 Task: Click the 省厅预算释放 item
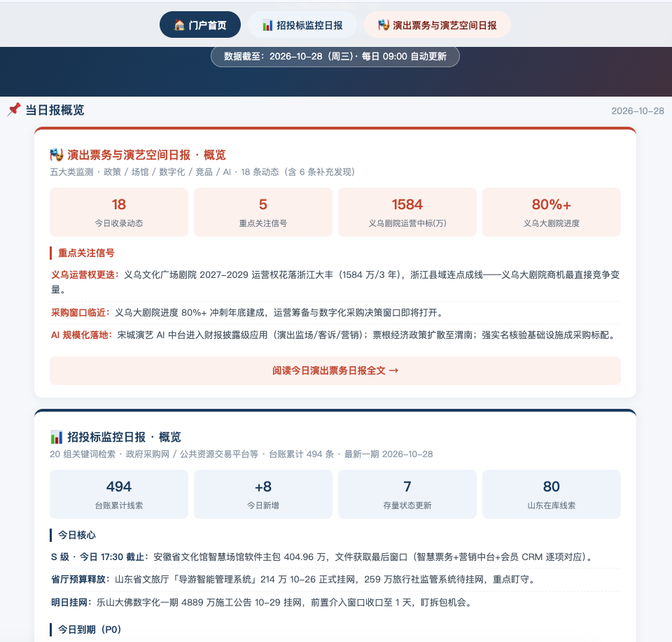point(335,580)
